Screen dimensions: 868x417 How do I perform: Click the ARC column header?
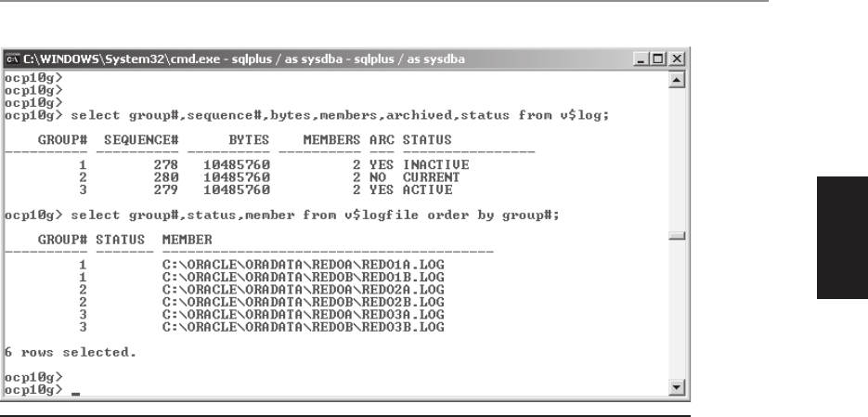pos(382,140)
